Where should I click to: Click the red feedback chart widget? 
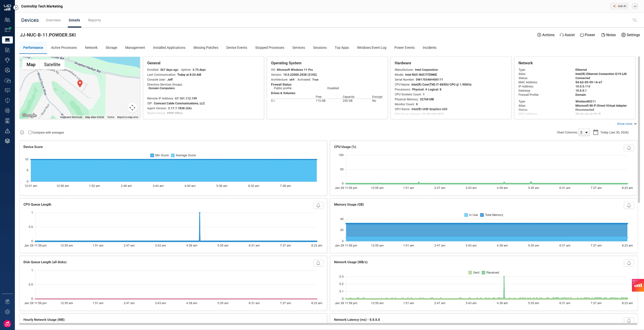(638, 285)
